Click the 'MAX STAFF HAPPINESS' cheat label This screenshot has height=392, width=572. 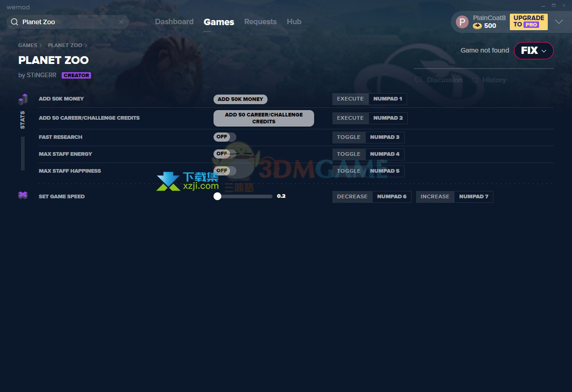[70, 171]
